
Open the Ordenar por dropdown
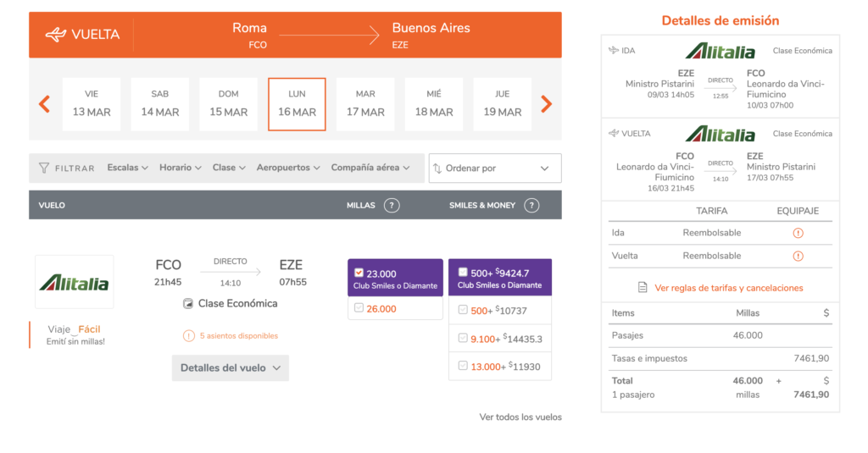point(495,168)
